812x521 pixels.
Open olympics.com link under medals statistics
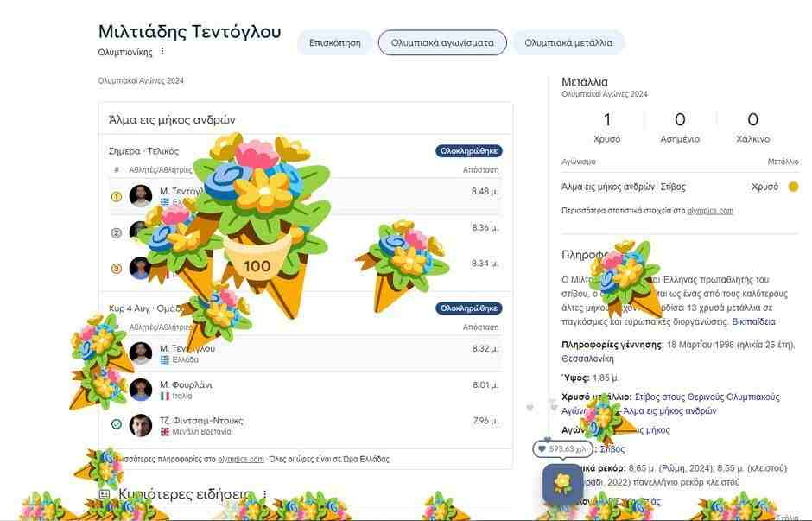710,211
